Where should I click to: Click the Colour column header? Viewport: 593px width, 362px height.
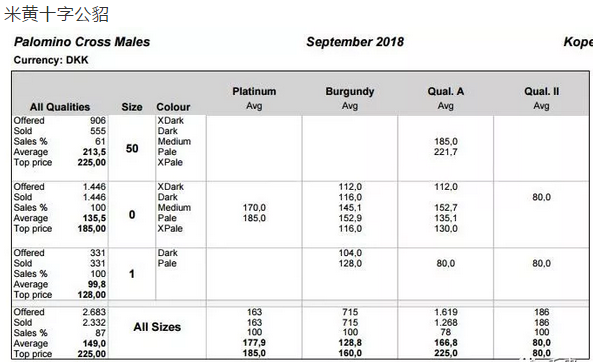pos(173,107)
